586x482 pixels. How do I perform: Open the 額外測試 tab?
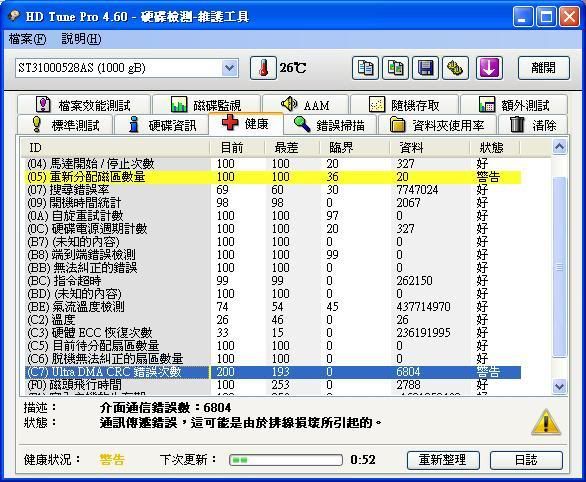514,105
